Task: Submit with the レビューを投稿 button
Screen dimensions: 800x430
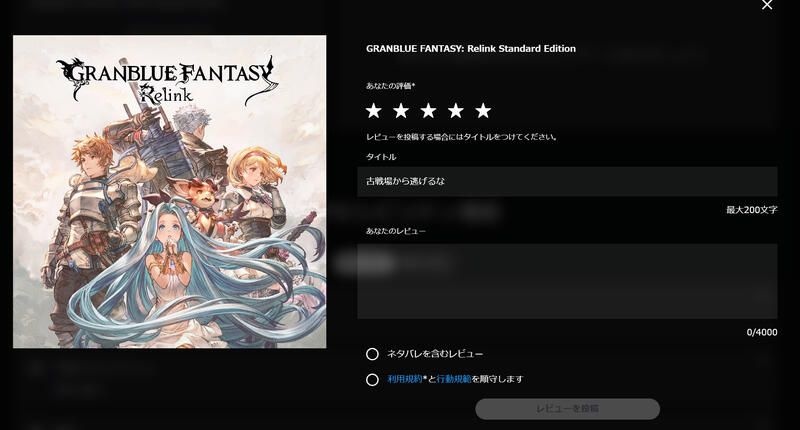Action: pos(567,409)
